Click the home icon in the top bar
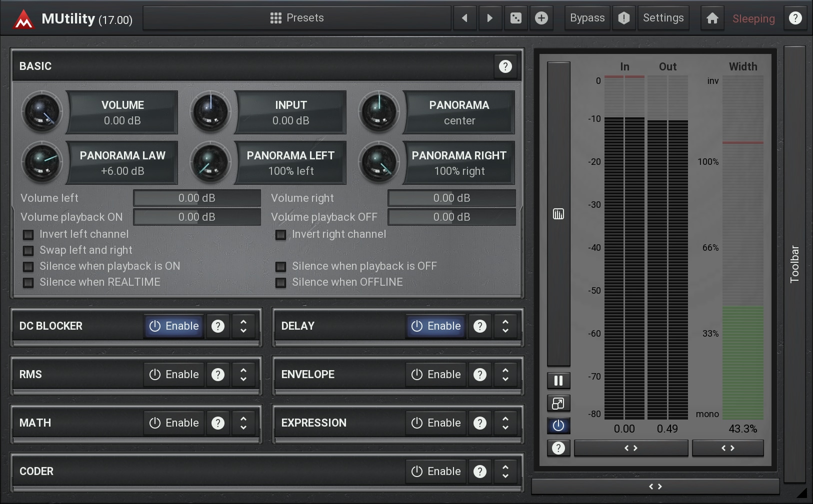 pos(712,18)
